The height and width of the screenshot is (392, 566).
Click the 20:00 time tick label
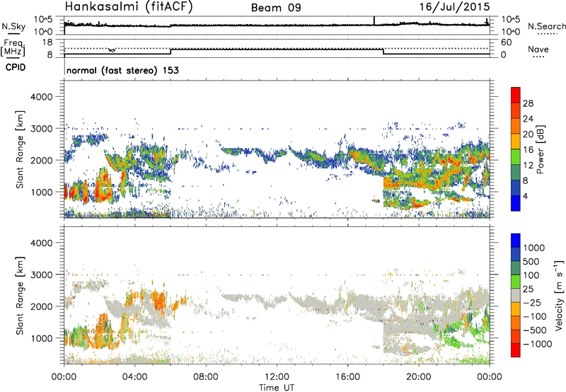point(418,377)
